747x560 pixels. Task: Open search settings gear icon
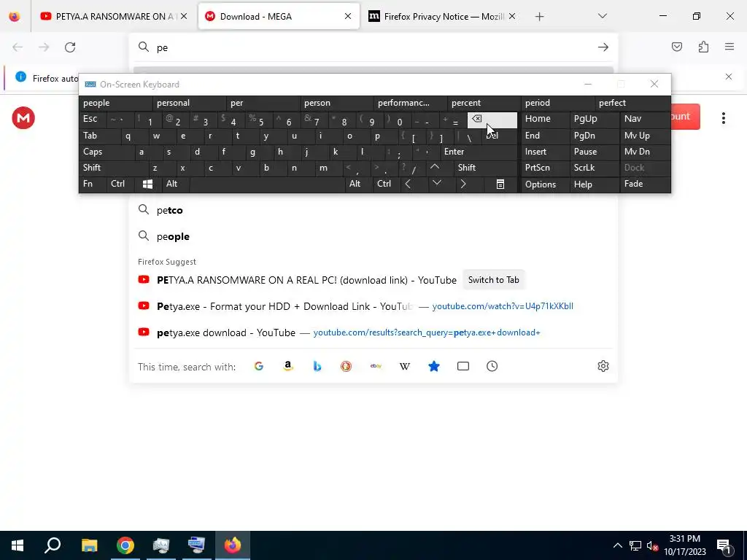[603, 366]
